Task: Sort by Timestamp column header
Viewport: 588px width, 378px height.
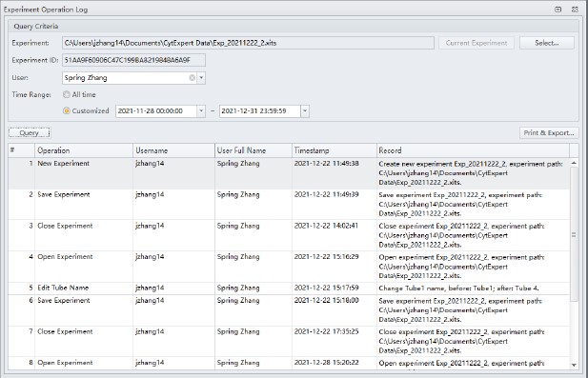Action: point(335,150)
